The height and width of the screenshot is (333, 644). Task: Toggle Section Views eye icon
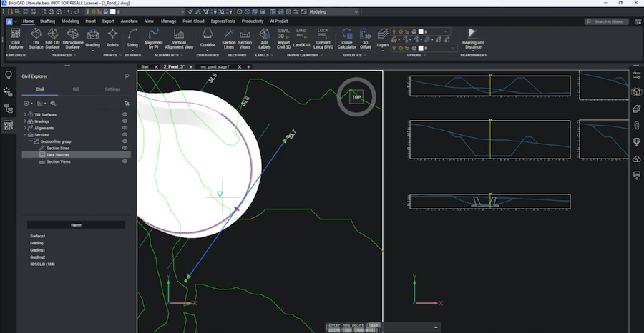(x=125, y=161)
